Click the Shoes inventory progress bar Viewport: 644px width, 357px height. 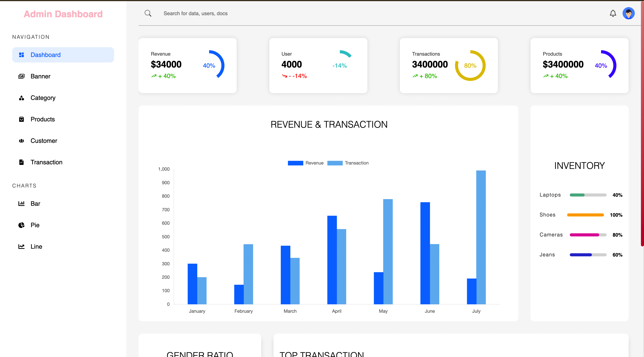click(585, 215)
